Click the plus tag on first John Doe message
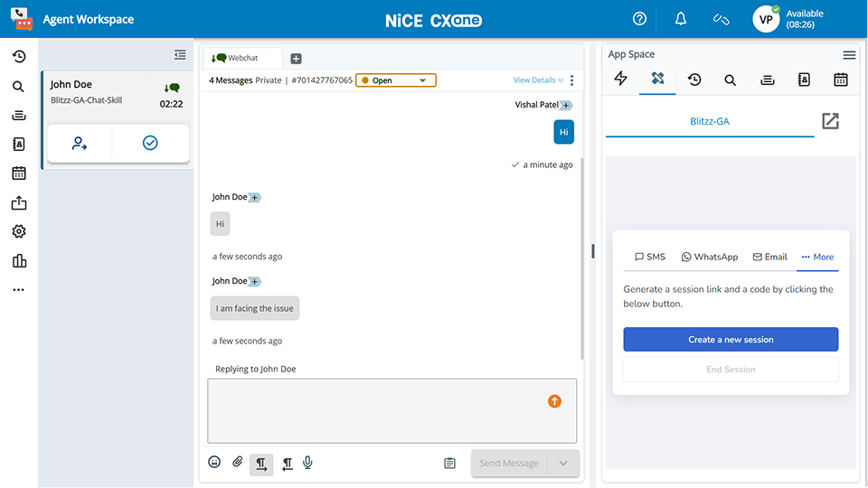Screen dimensions: 868x488 point(254,198)
